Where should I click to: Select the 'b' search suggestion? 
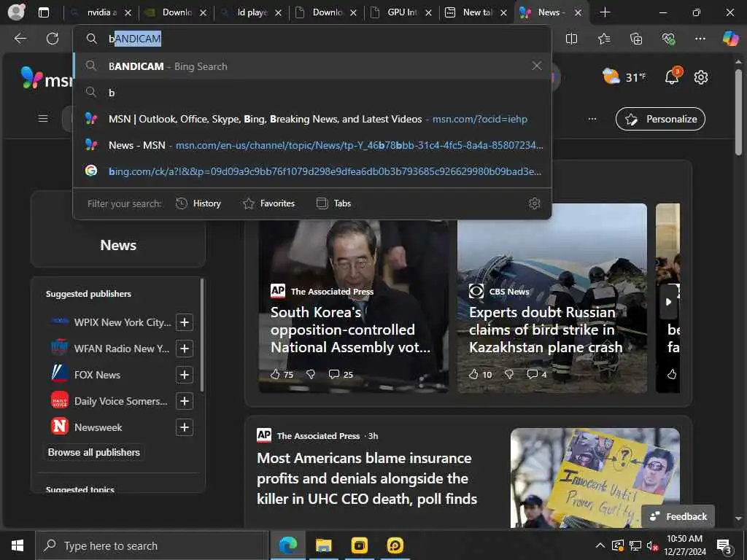pyautogui.click(x=312, y=93)
